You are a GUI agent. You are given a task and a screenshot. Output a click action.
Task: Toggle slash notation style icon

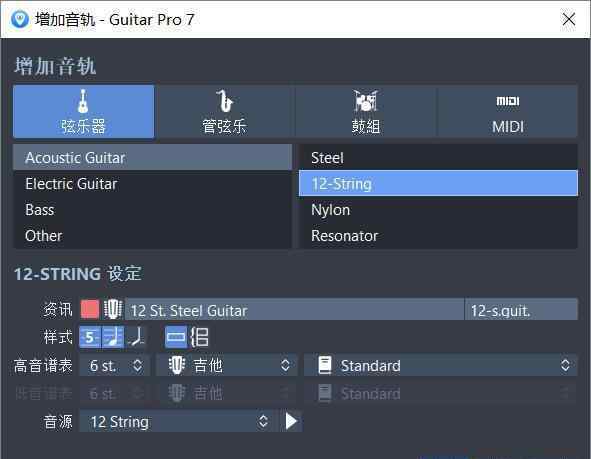(x=136, y=337)
